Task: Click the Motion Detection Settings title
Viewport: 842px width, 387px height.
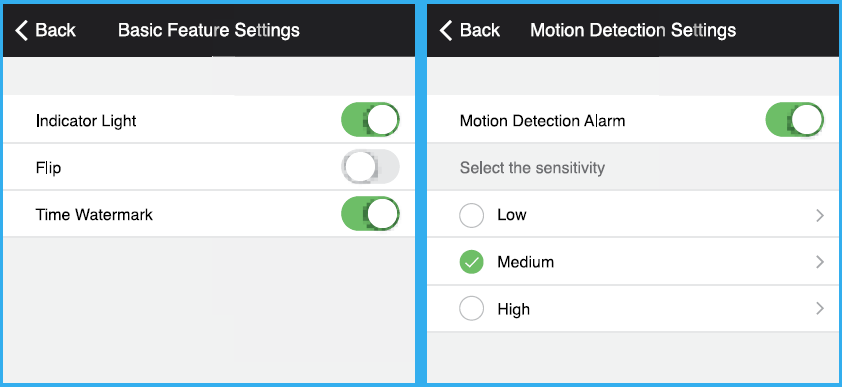Action: tap(633, 31)
